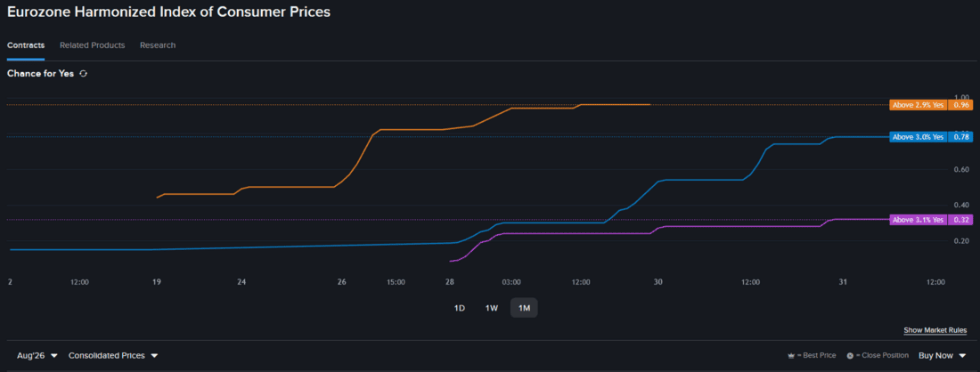Image resolution: width=980 pixels, height=372 pixels.
Task: Open the Show Market Rules link
Action: [935, 330]
